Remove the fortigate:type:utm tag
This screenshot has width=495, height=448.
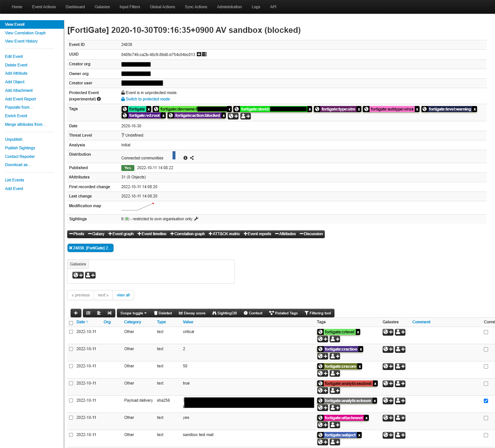pyautogui.click(x=359, y=109)
